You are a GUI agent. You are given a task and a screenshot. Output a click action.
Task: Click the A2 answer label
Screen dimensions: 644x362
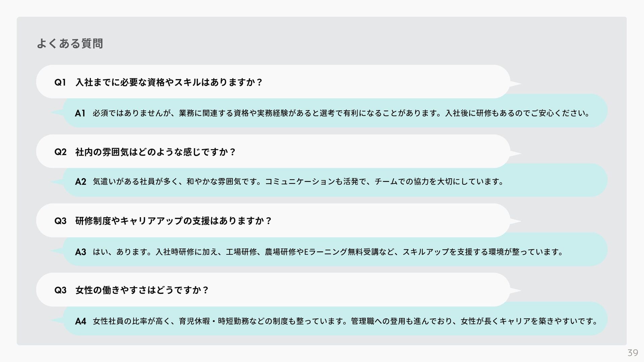click(80, 182)
